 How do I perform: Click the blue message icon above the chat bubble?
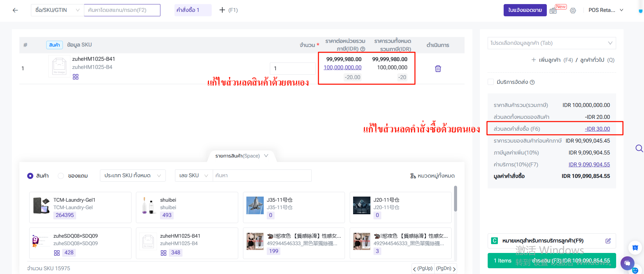(x=635, y=248)
